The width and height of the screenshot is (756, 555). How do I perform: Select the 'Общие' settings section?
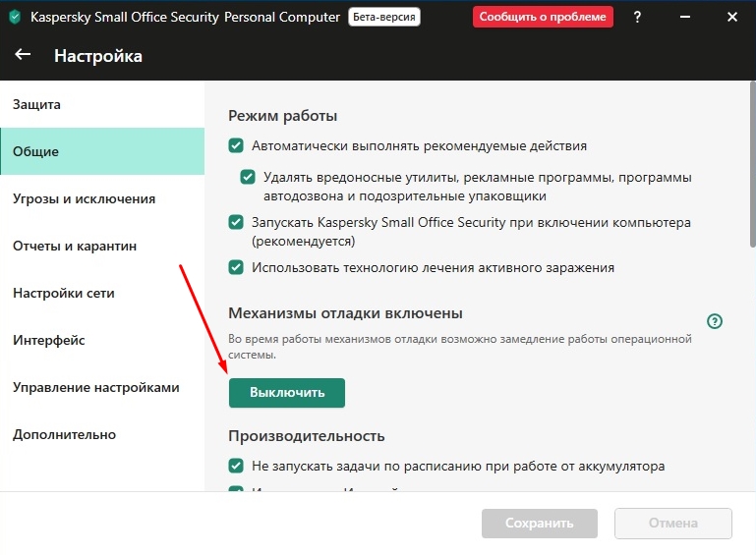(x=102, y=151)
